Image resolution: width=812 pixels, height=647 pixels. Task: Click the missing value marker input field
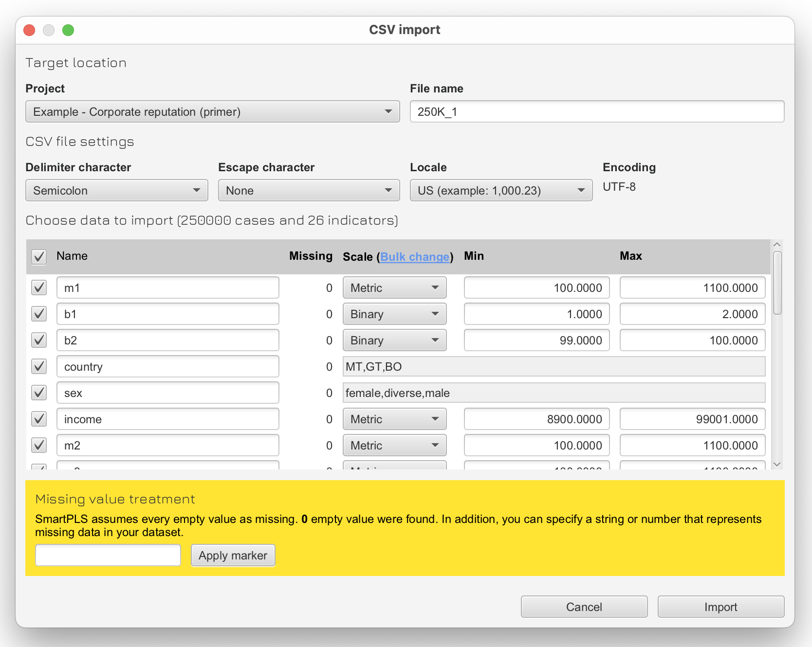pyautogui.click(x=108, y=555)
